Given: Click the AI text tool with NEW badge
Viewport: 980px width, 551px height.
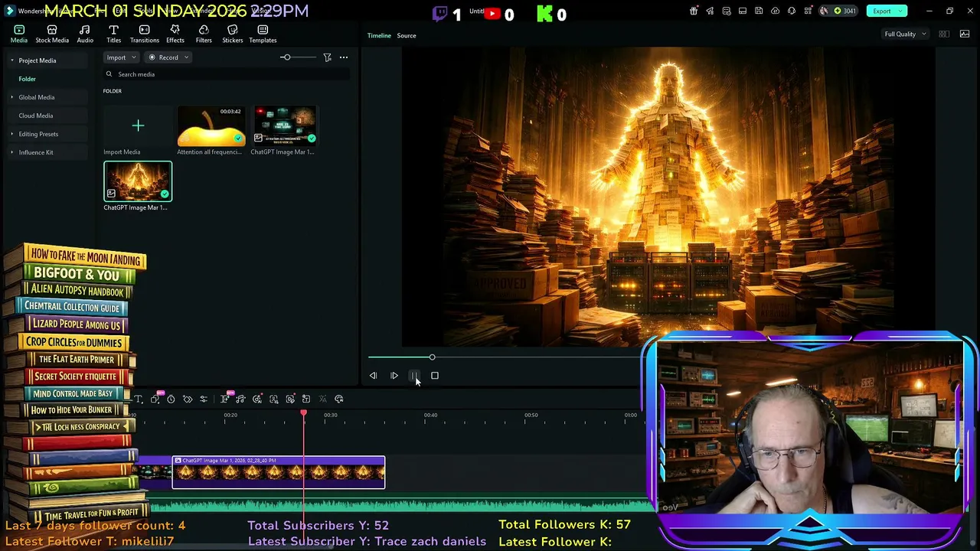Looking at the screenshot, I should pyautogui.click(x=226, y=399).
